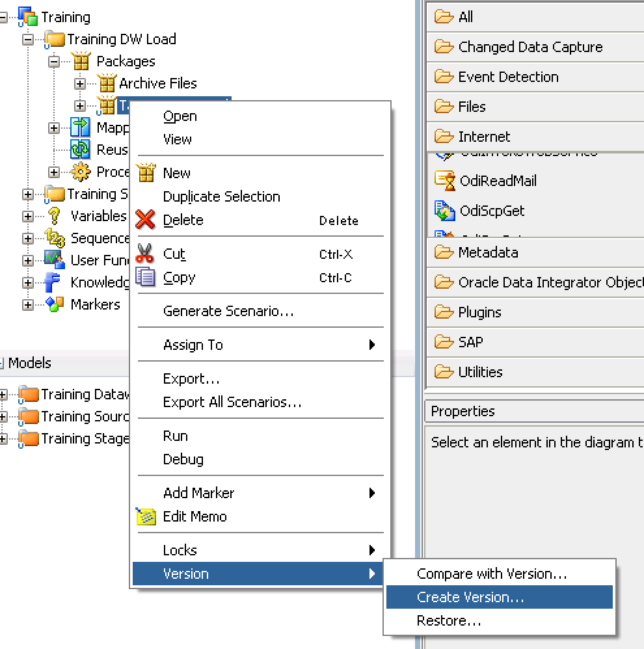644x649 pixels.
Task: Click the Procedures gear icon
Action: [80, 172]
